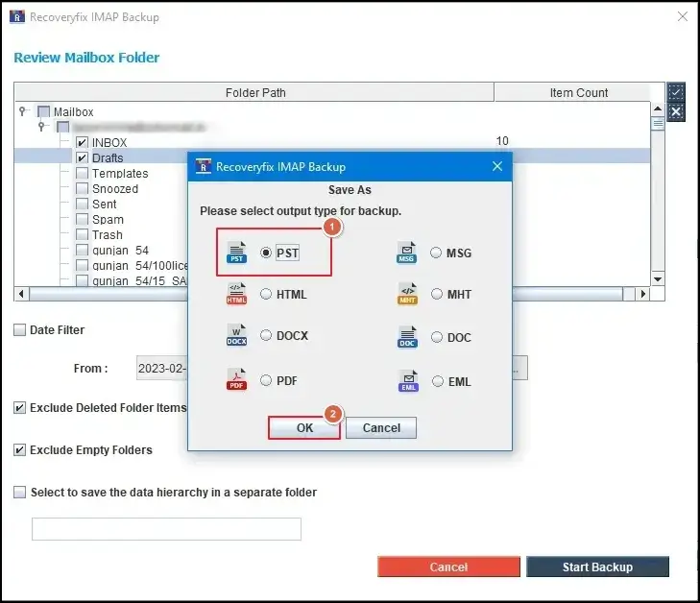Click the HTML file format icon
The height and width of the screenshot is (603, 700).
236,294
